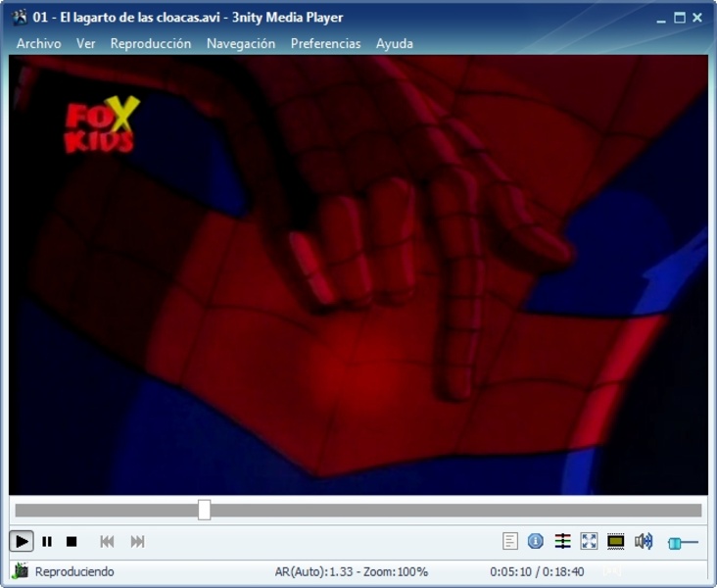Open the playlist panel icon
The image size is (717, 588).
coord(510,541)
